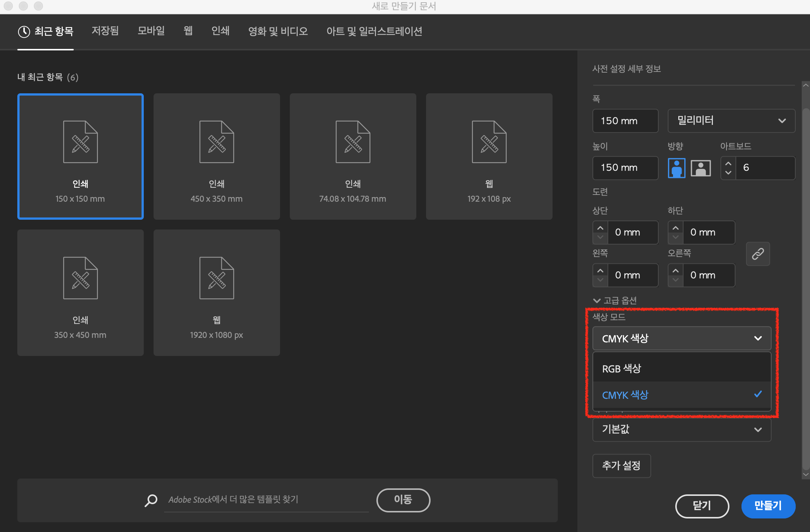Image resolution: width=810 pixels, height=532 pixels.
Task: Switch to the 모바일 tab
Action: [x=151, y=31]
